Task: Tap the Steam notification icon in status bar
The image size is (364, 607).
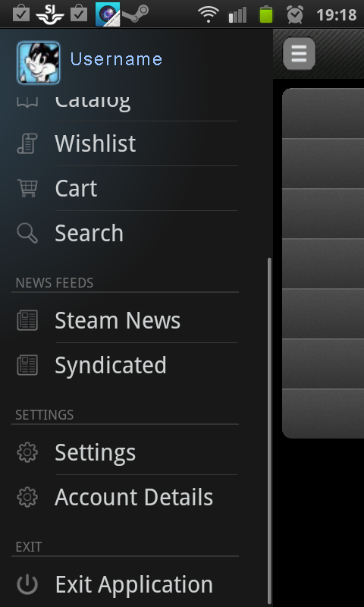Action: click(136, 14)
